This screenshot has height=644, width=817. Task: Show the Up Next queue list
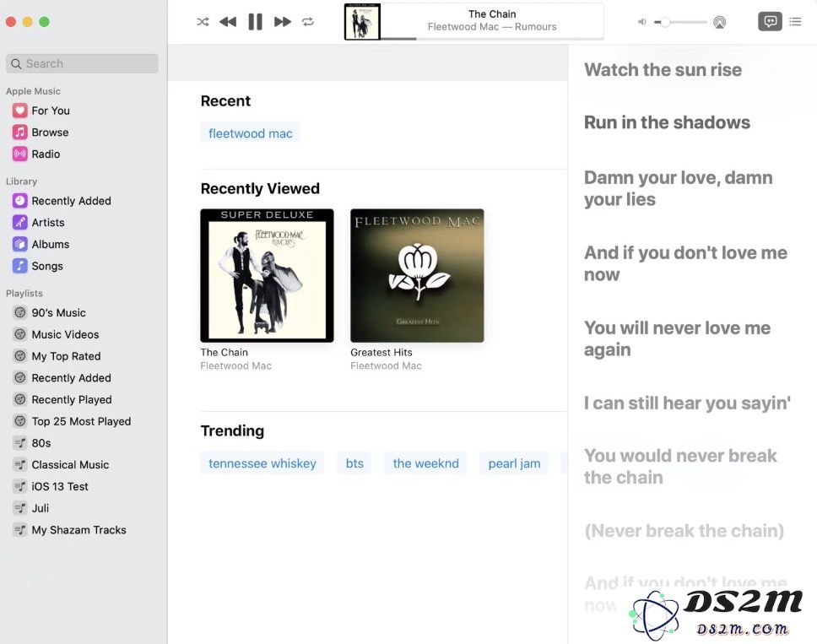[795, 21]
